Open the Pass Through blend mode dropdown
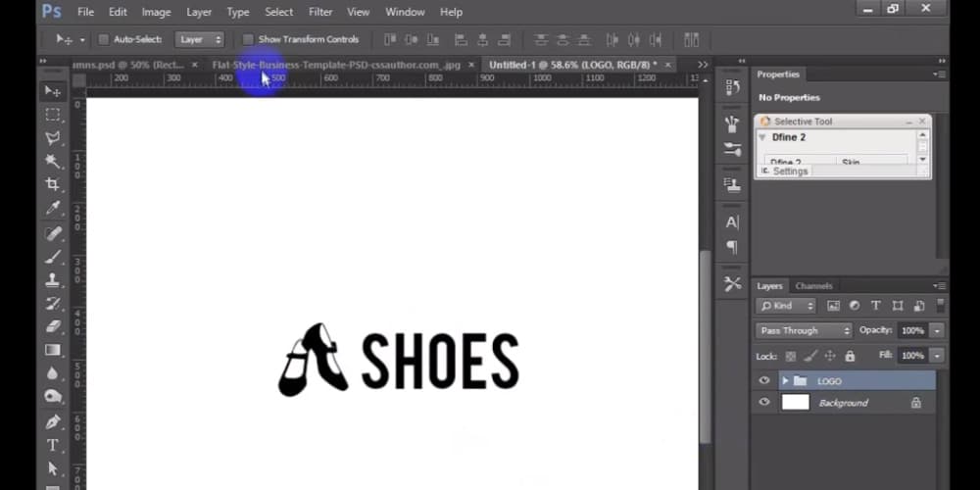This screenshot has height=490, width=980. [x=804, y=330]
